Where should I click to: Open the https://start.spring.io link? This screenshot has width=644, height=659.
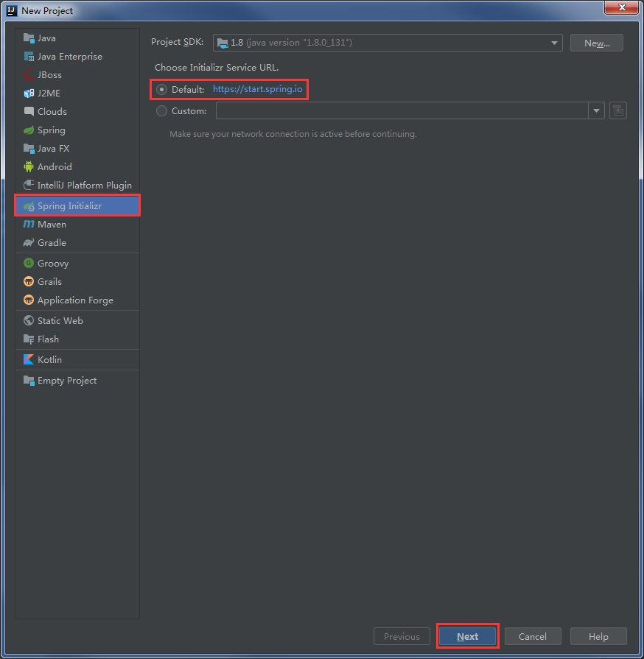point(257,89)
